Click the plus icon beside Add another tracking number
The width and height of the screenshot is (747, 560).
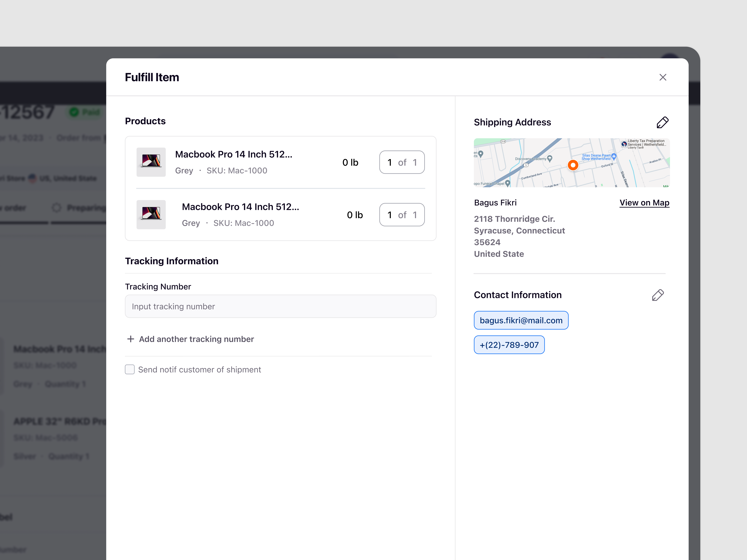coord(130,339)
